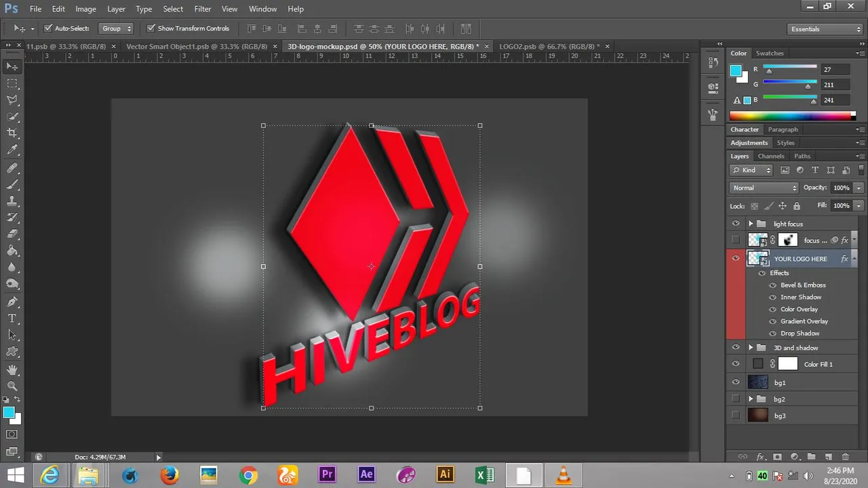Select the Clone Stamp tool

tap(12, 201)
